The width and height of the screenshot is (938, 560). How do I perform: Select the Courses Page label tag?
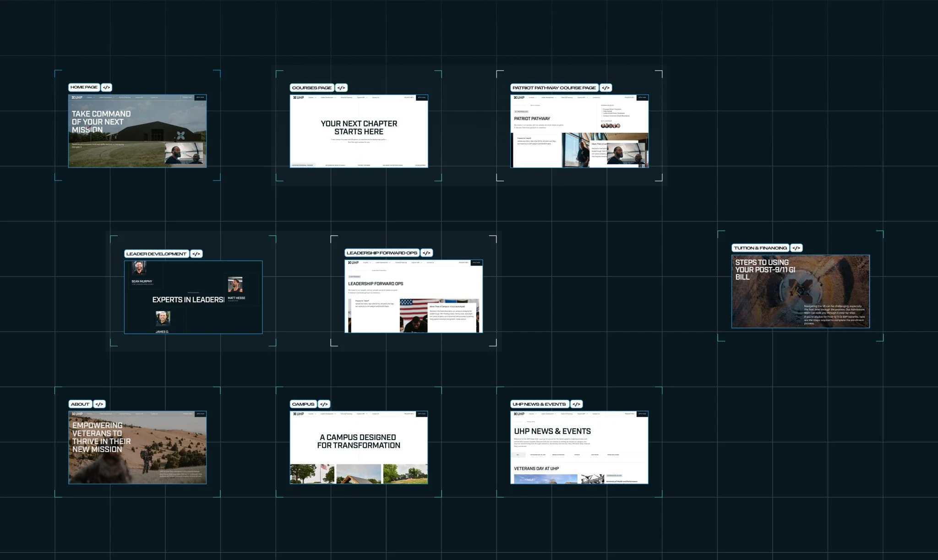click(312, 87)
